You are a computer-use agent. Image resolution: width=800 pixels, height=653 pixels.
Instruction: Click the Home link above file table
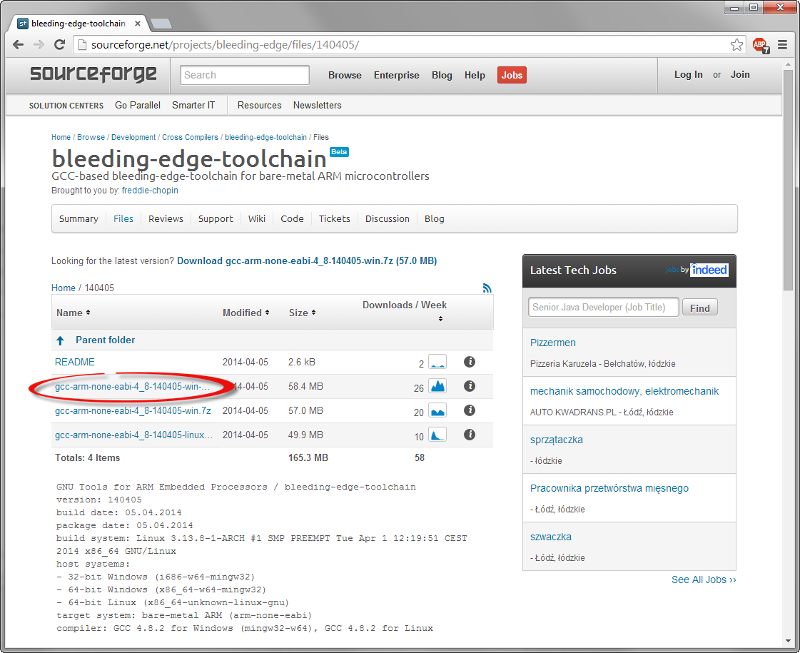(x=63, y=288)
